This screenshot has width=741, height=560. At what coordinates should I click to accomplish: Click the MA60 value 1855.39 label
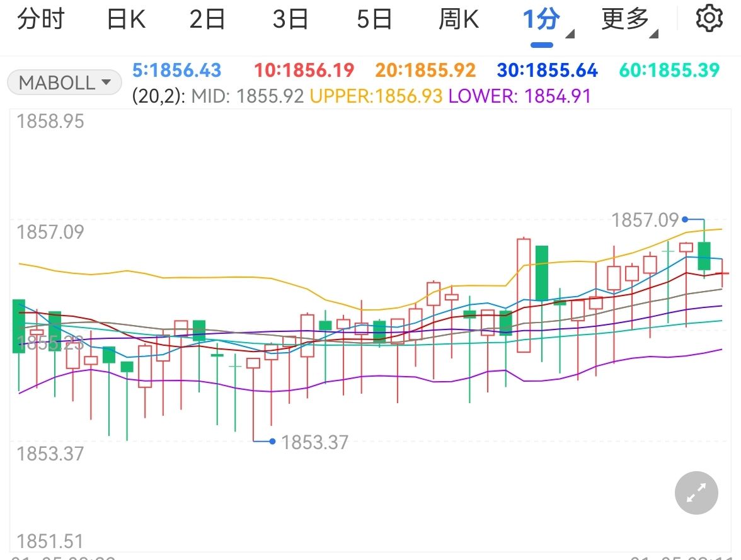pyautogui.click(x=669, y=70)
